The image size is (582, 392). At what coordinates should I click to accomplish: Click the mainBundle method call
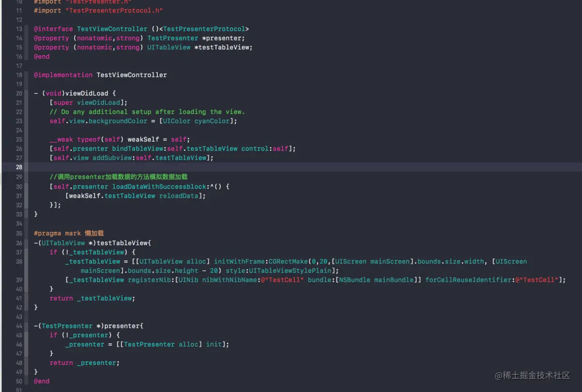394,280
